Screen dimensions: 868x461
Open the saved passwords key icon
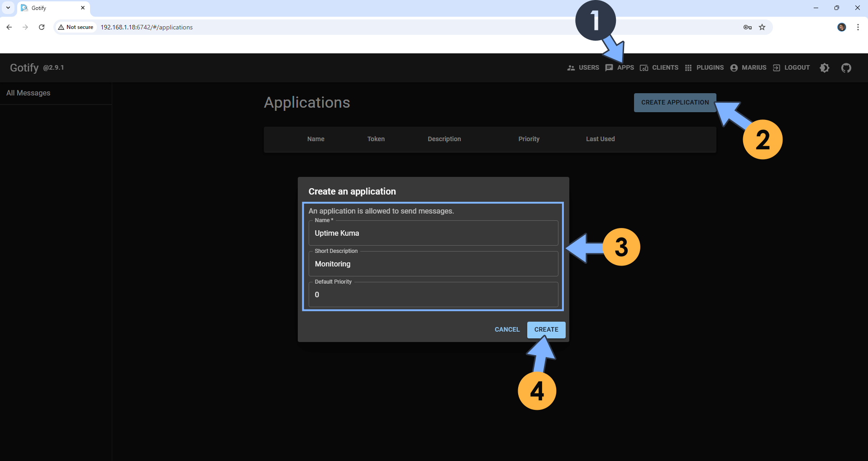pyautogui.click(x=747, y=27)
